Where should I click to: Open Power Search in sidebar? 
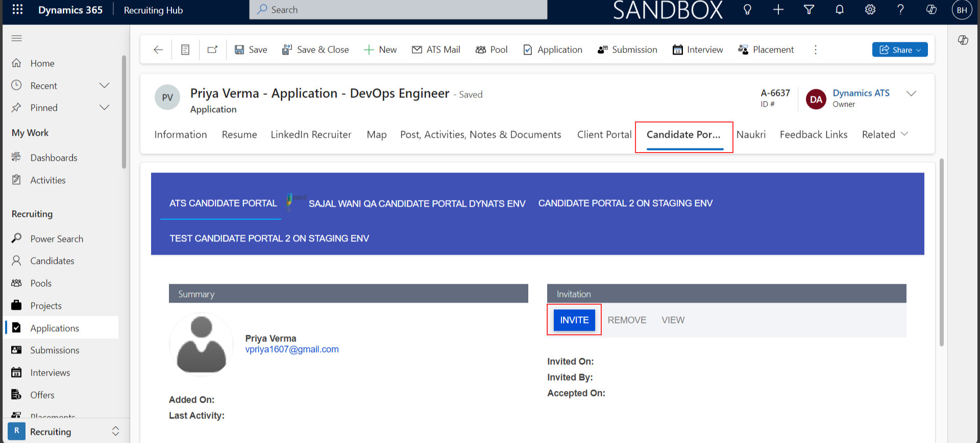pos(56,239)
